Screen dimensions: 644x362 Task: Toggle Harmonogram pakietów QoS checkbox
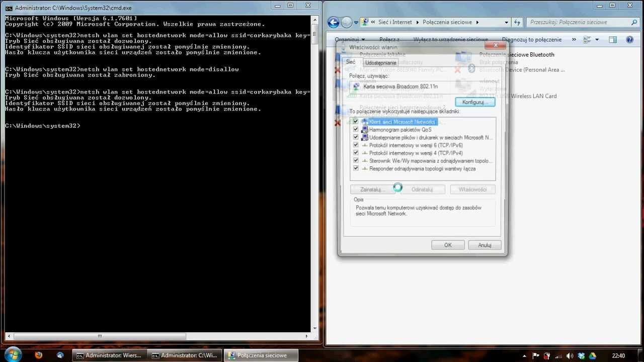[356, 130]
